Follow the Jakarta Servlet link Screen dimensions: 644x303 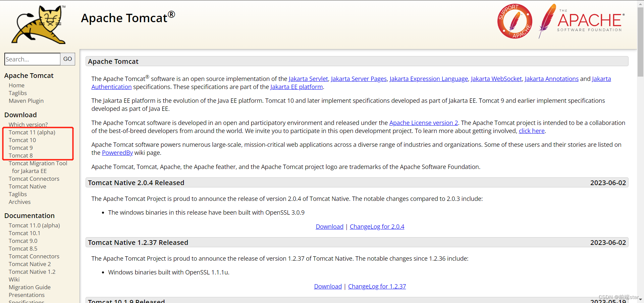click(x=308, y=79)
